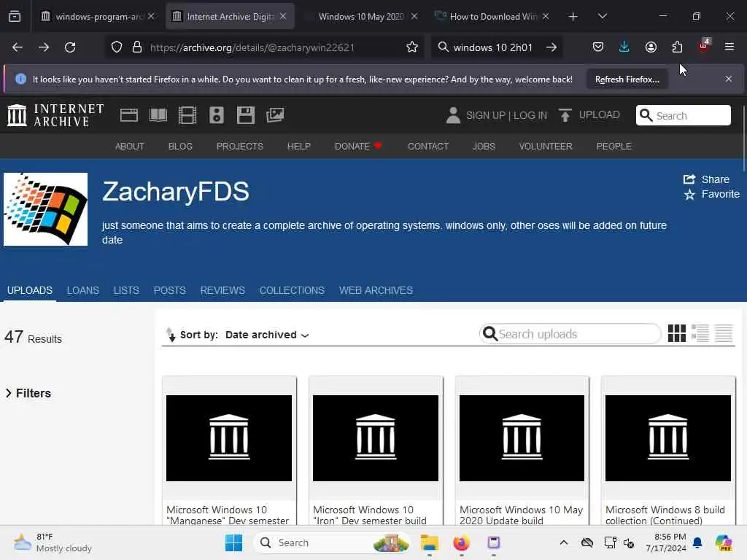
Task: Click the tracking protection shield icon
Action: click(117, 47)
